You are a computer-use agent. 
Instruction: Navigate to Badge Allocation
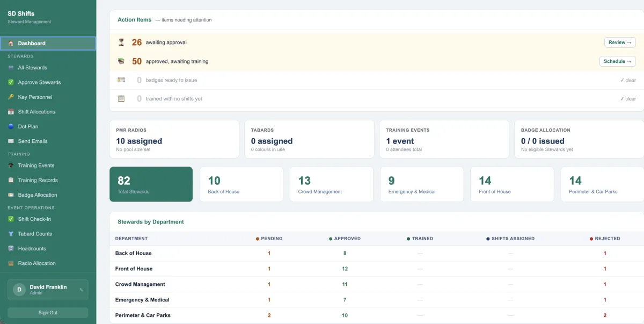pos(48,195)
